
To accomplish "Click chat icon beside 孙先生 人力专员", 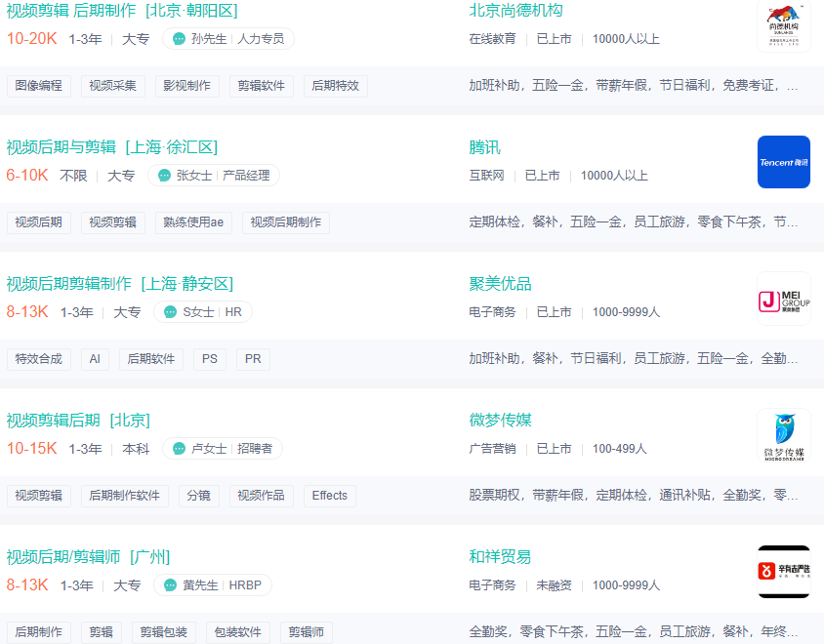I will pos(180,39).
